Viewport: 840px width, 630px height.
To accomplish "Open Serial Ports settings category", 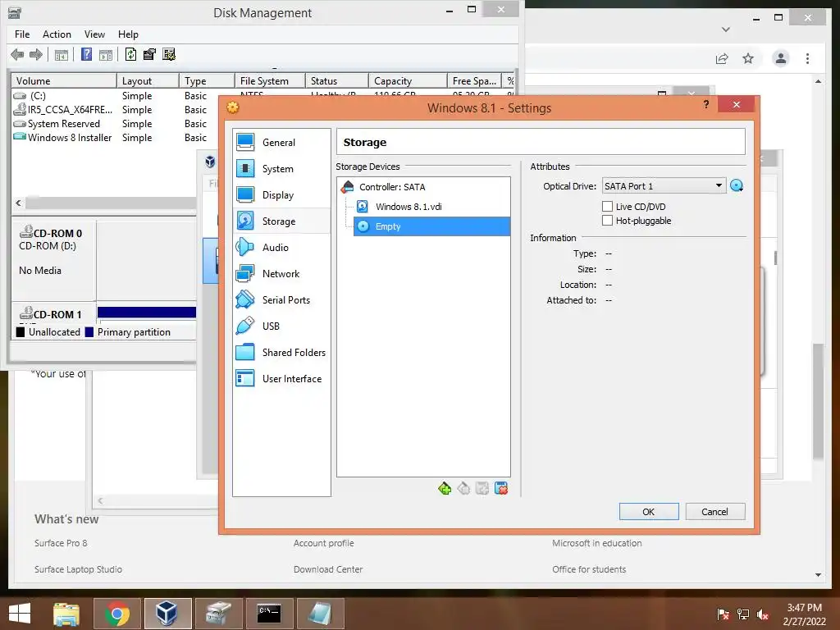I will (x=281, y=300).
